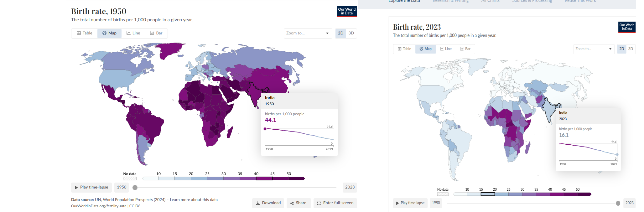The height and width of the screenshot is (212, 644).
Task: Click 'OurWorldinData.org/fertility-rate' text
Action: point(99,206)
